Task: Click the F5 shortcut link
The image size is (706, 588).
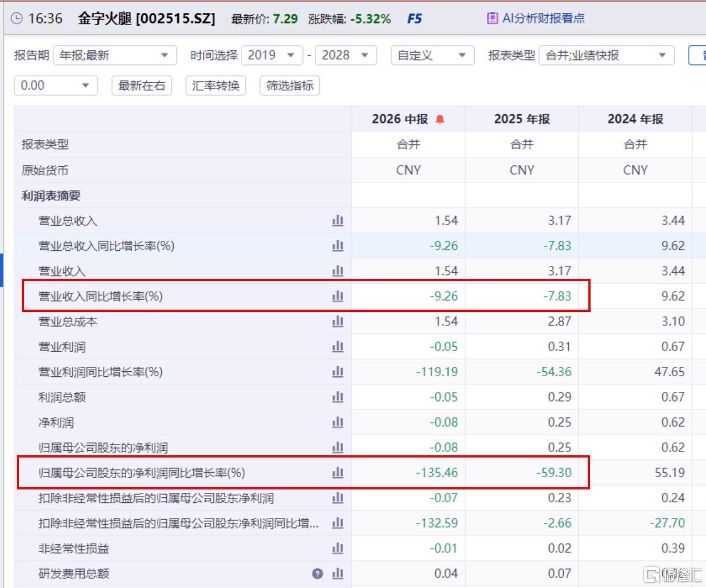Action: [415, 18]
